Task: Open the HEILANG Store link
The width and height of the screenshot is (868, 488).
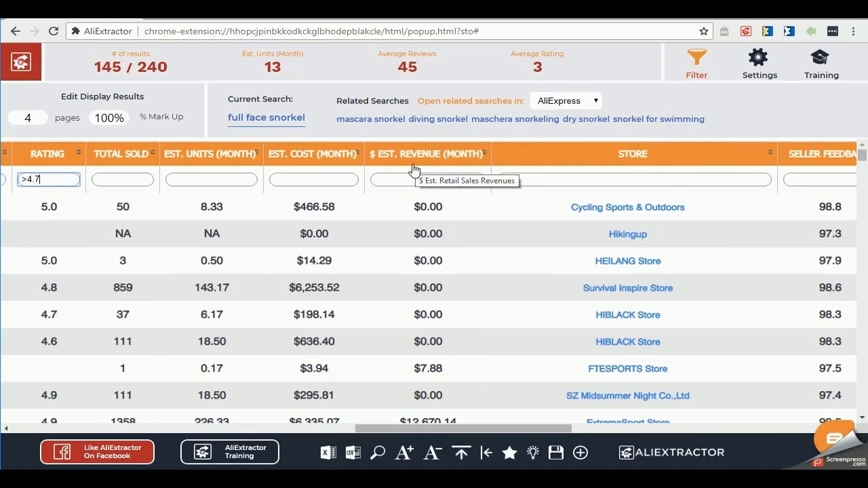Action: [628, 261]
